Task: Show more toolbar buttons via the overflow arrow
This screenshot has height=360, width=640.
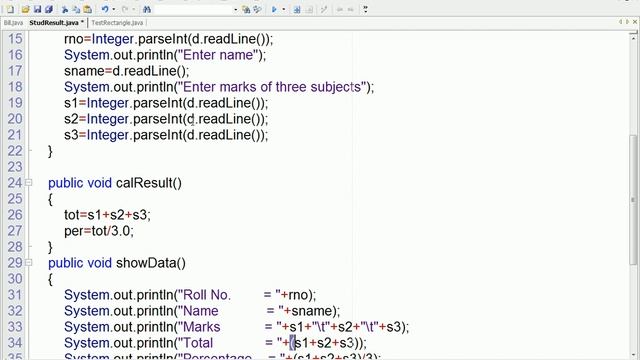Action: (365, 9)
